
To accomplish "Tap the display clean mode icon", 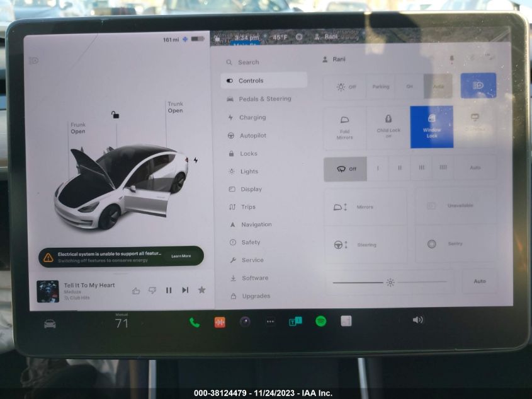I will point(475,122).
